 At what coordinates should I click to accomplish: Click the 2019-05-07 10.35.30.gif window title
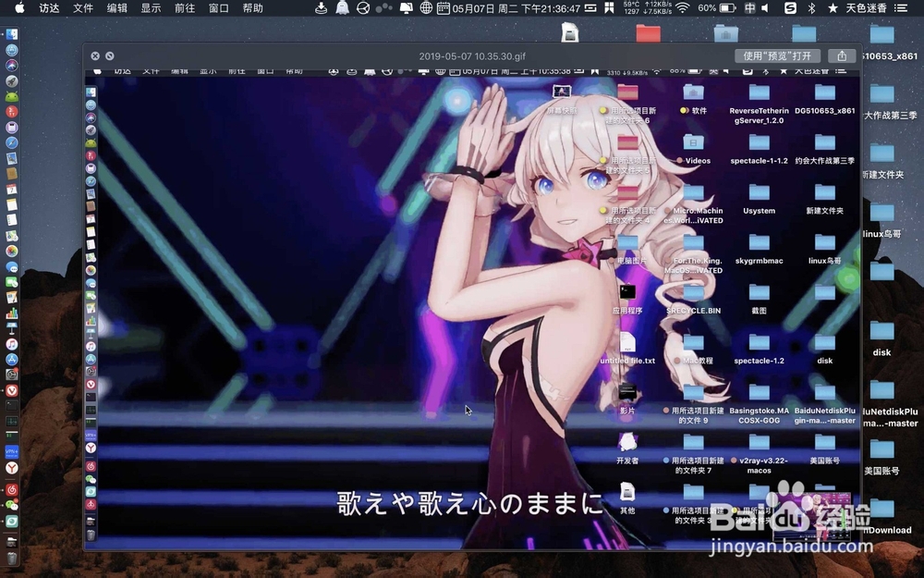(472, 56)
